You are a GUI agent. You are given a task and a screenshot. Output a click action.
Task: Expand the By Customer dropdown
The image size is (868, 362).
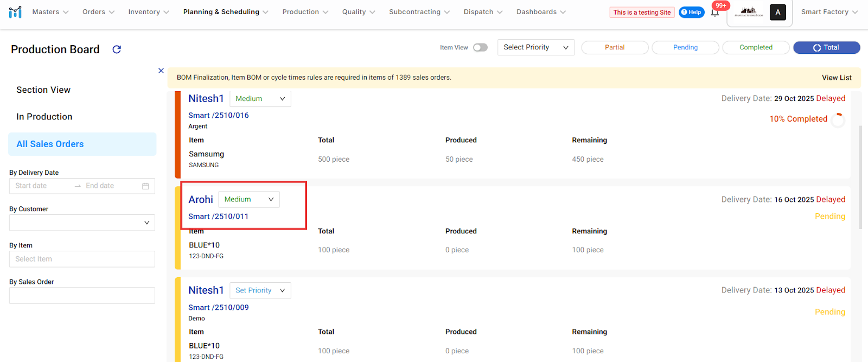coord(82,223)
